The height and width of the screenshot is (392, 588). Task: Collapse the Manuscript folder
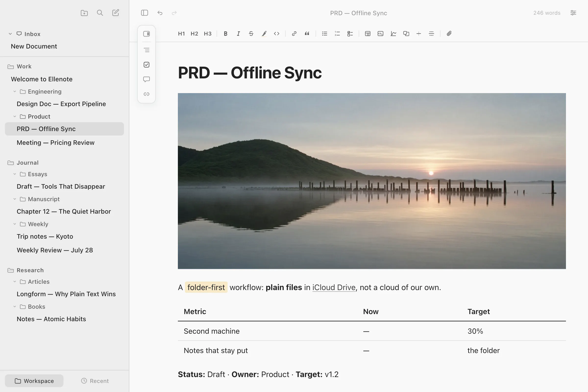14,199
